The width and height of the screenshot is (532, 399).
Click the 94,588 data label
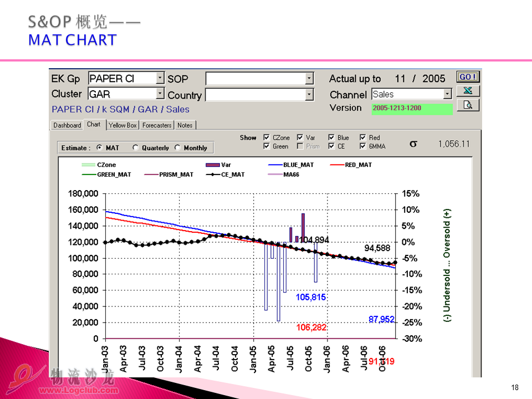tap(377, 248)
